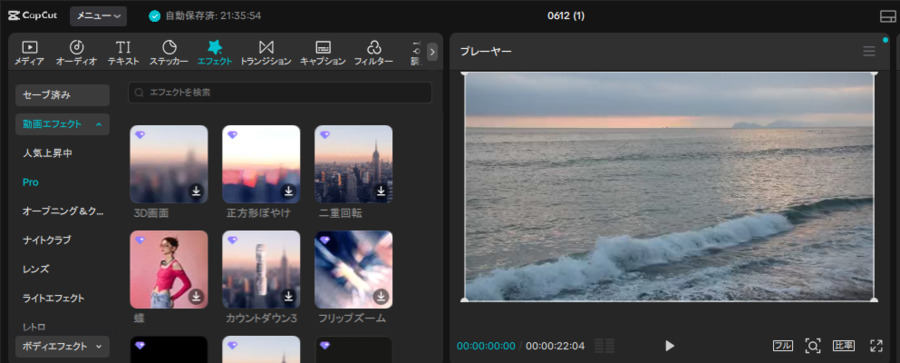
Task: Click the total duration 00:00:22:04
Action: tap(555, 346)
